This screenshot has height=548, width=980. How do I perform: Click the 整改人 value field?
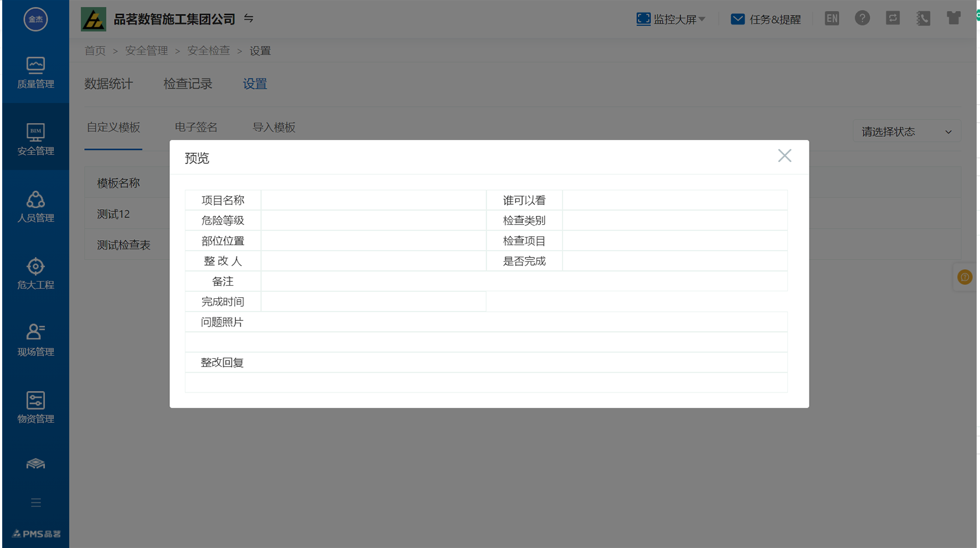click(x=373, y=261)
